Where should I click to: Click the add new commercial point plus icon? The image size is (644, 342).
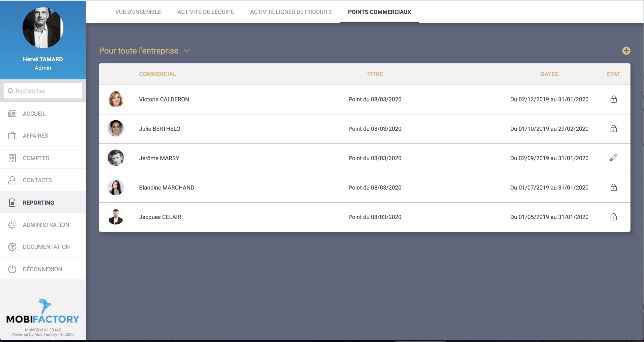point(626,51)
